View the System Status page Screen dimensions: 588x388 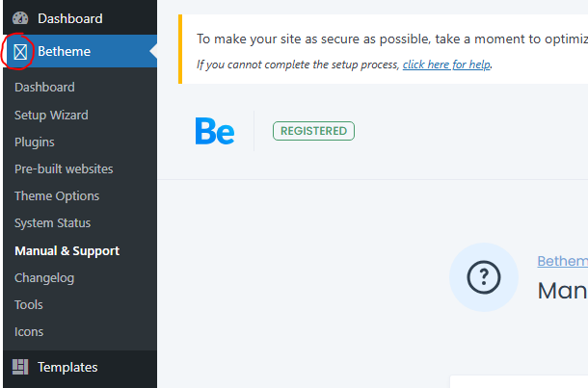click(52, 223)
